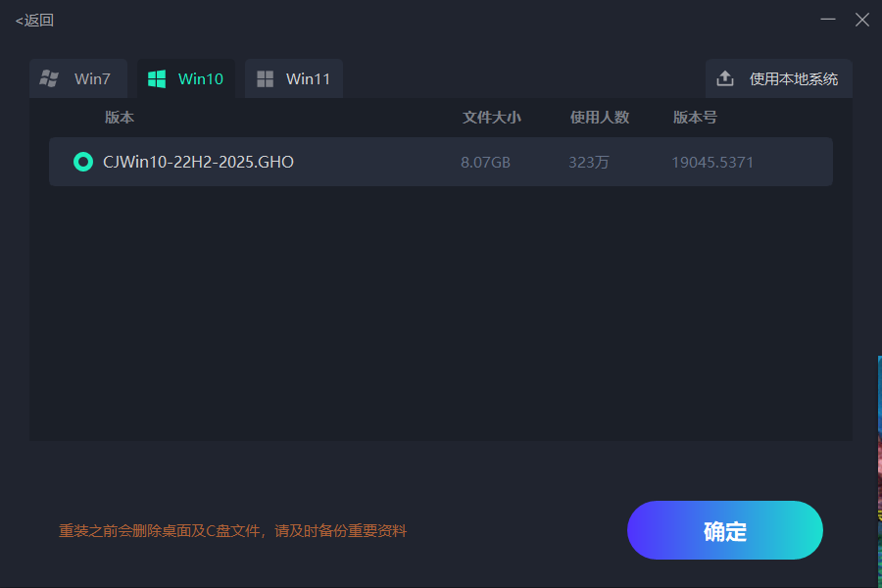The image size is (882, 588).
Task: Click the 8.07GB file size cell
Action: [x=485, y=162]
